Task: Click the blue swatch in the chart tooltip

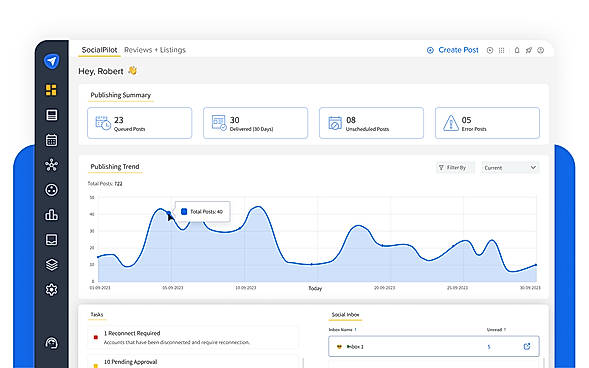Action: (184, 211)
